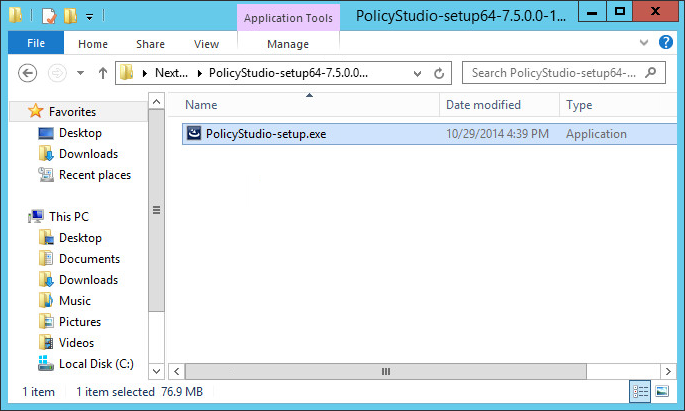Select the Application Tools contextual tab
This screenshot has width=685, height=411.
288,18
